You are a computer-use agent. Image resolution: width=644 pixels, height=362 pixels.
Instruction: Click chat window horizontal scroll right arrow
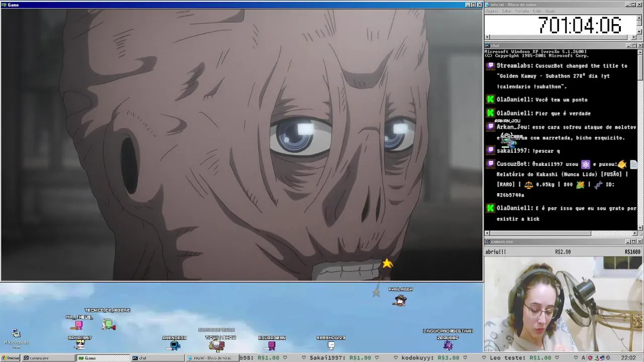[634, 233]
